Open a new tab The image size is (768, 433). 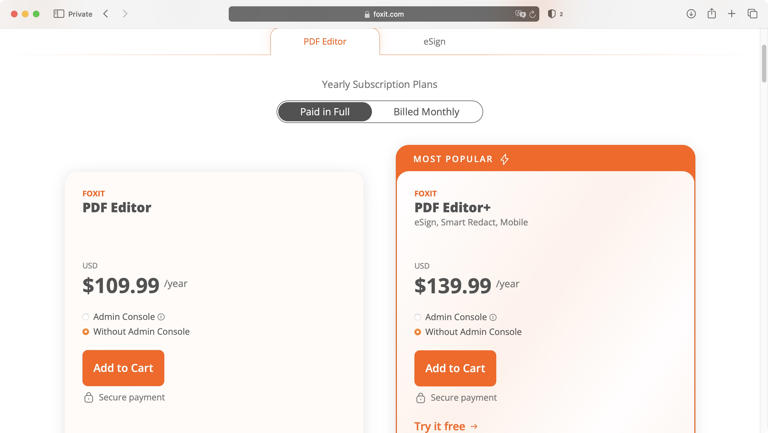coord(732,14)
